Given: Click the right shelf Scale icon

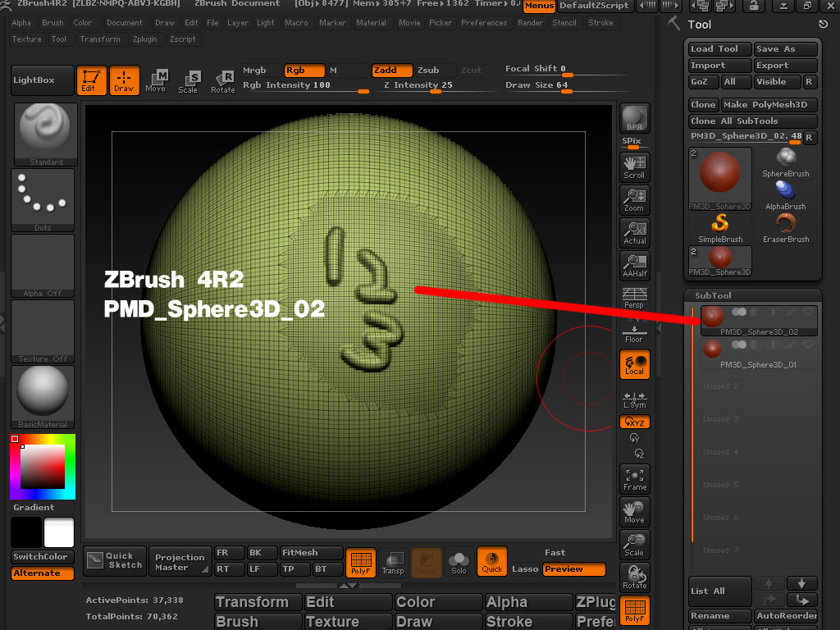Looking at the screenshot, I should [635, 545].
